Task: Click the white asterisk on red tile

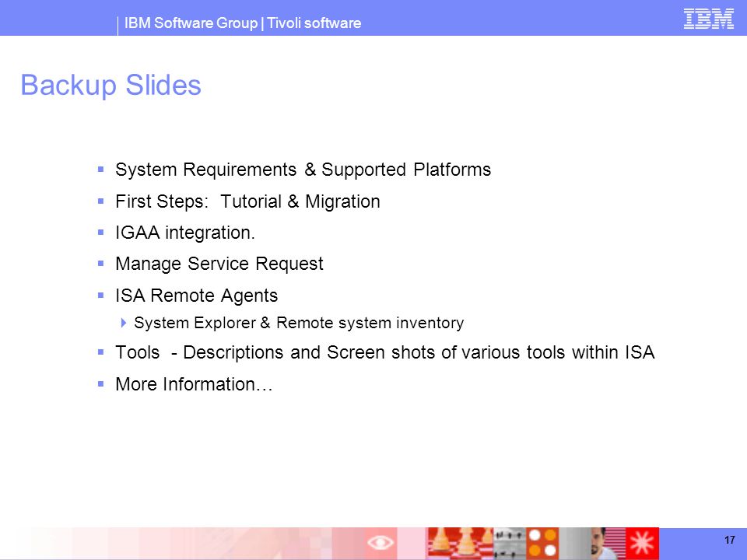Action: [642, 543]
